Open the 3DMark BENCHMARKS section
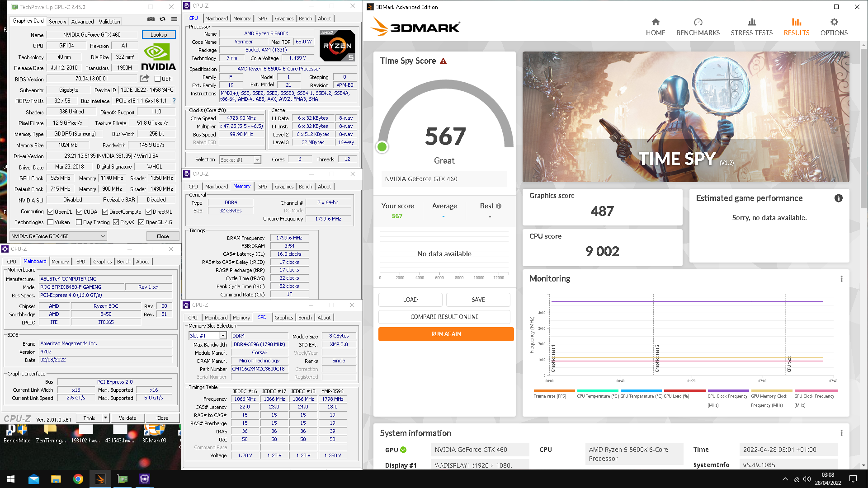 (x=698, y=27)
